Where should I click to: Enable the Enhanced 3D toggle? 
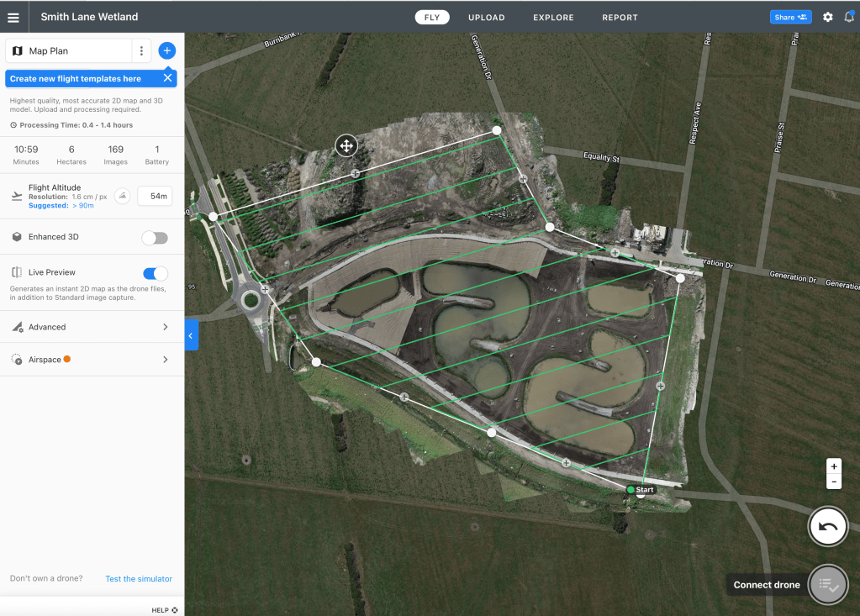[x=155, y=238]
